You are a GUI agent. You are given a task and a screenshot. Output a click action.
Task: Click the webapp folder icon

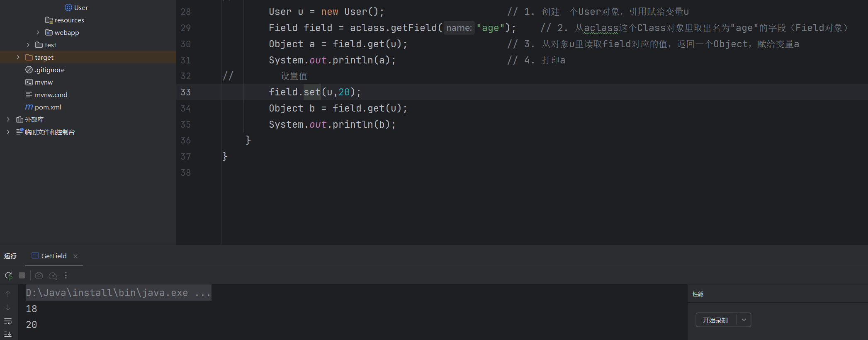(x=49, y=32)
